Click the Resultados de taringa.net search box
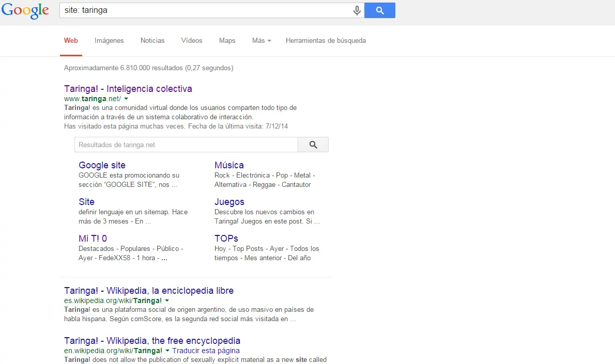 (186, 145)
